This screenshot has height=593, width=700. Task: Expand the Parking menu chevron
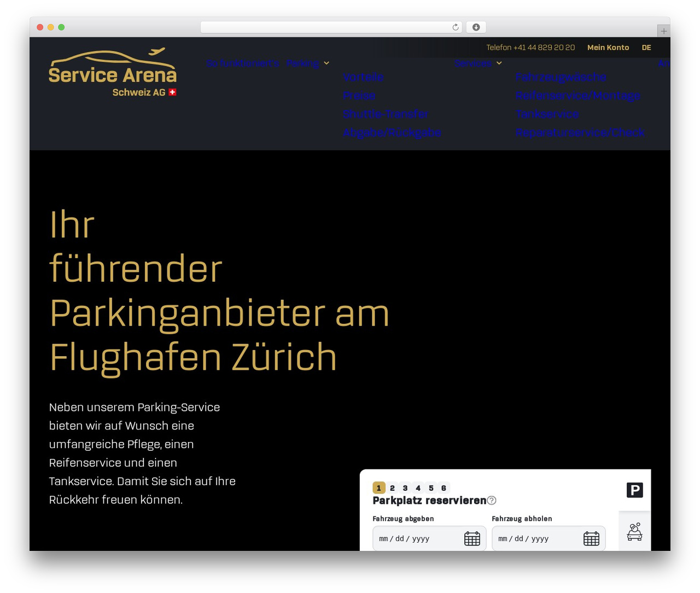[x=326, y=63]
